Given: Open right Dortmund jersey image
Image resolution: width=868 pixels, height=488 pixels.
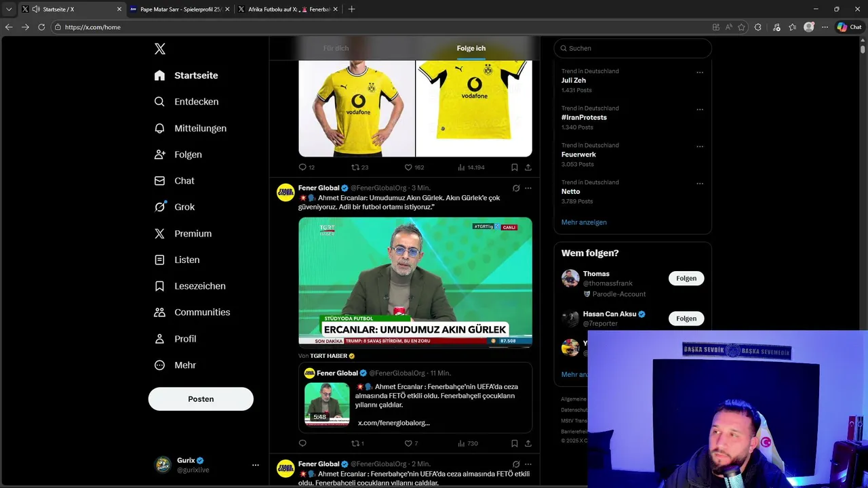Looking at the screenshot, I should [x=474, y=108].
